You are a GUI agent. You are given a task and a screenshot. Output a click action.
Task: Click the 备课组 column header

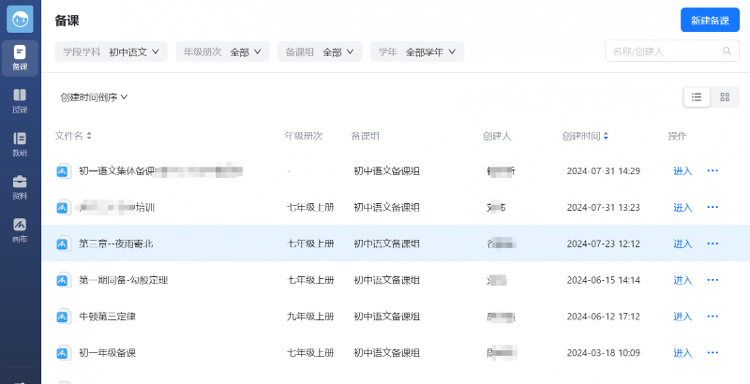[365, 136]
